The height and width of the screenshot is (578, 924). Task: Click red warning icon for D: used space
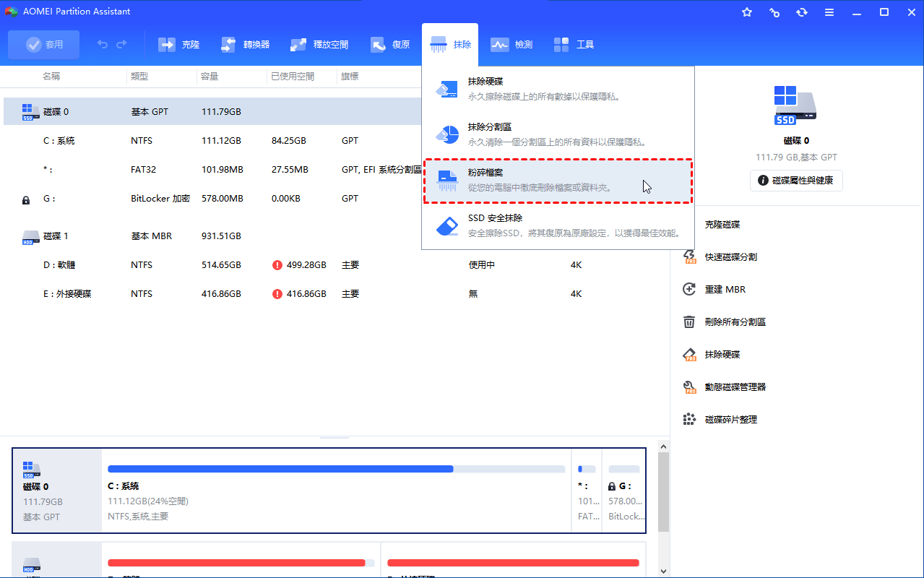(277, 265)
